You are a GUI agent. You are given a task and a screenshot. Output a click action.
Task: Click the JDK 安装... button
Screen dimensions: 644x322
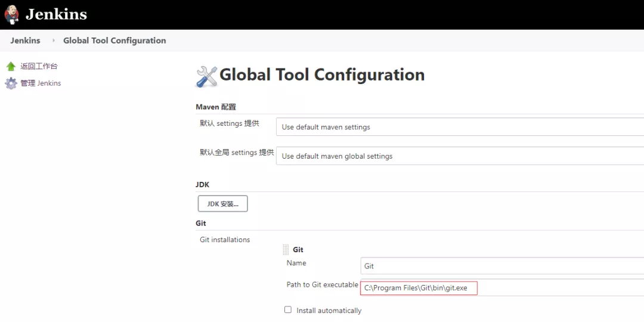(x=222, y=204)
